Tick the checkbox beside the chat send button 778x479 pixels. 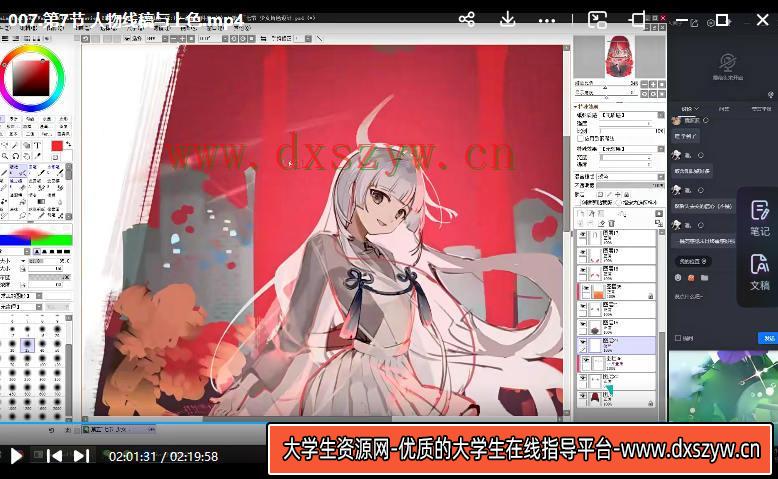pyautogui.click(x=678, y=338)
